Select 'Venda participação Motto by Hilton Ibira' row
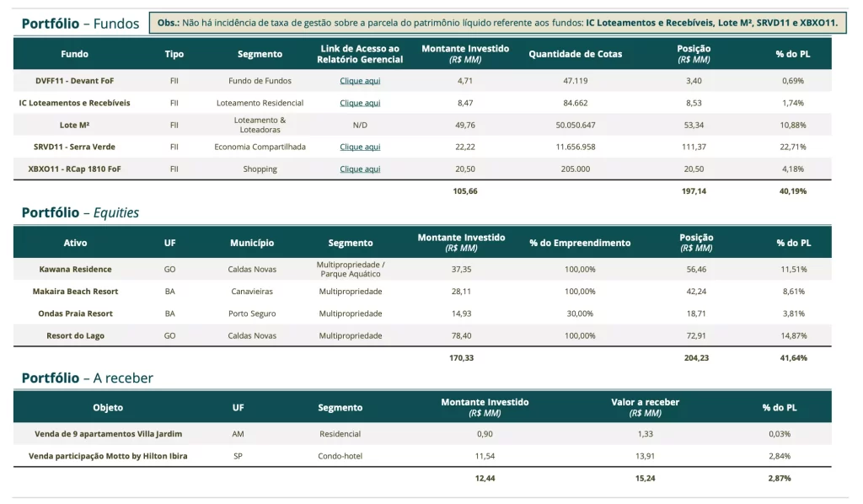Screen dimensions: 863x504 (x=422, y=456)
